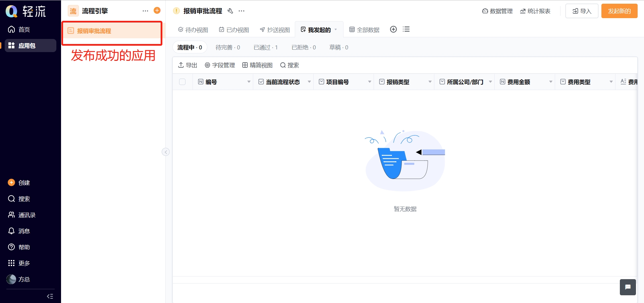
Task: Open title bar ellipsis menu
Action: pos(241,11)
